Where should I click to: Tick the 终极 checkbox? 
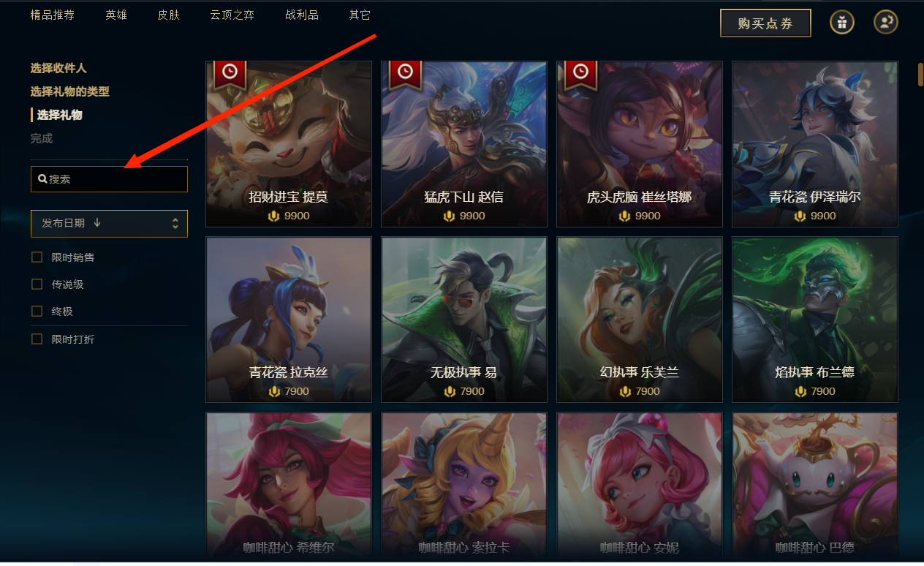37,312
